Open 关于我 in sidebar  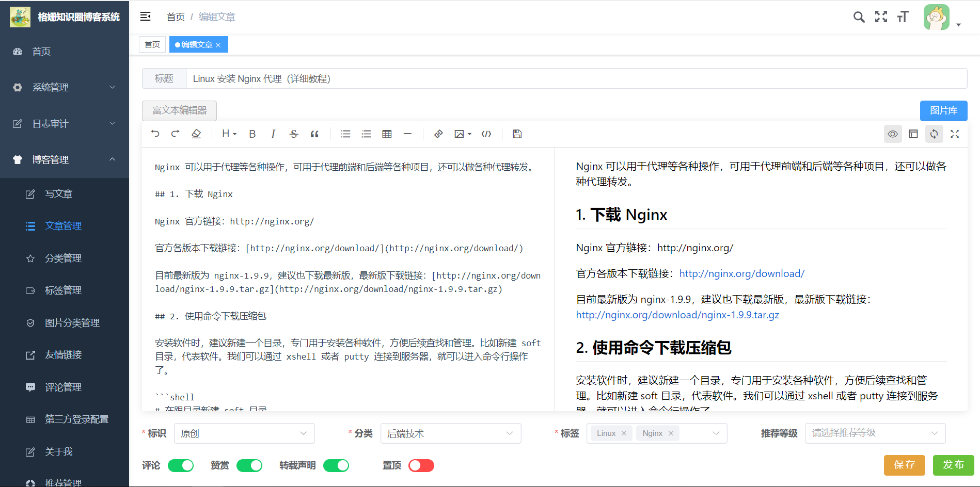tap(65, 452)
